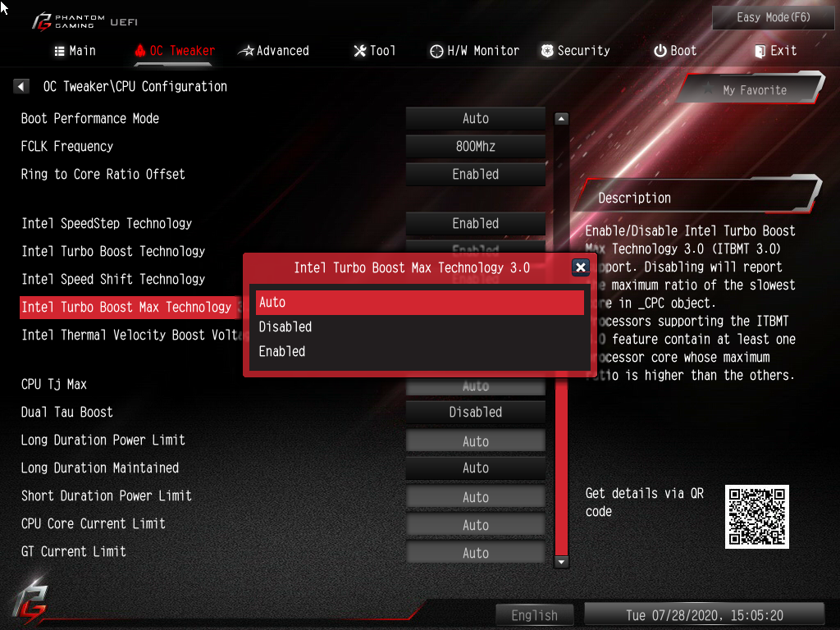Close the Turbo Boost Max popup
840x630 pixels.
coord(581,267)
